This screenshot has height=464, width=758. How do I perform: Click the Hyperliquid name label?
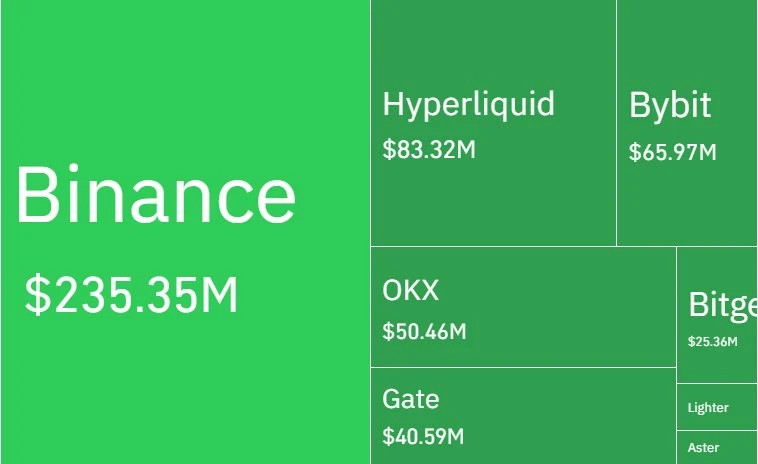pos(468,104)
